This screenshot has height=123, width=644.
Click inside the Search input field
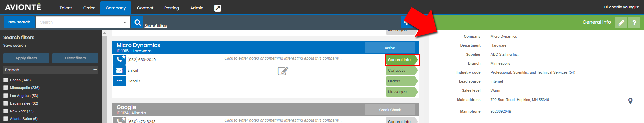77,22
